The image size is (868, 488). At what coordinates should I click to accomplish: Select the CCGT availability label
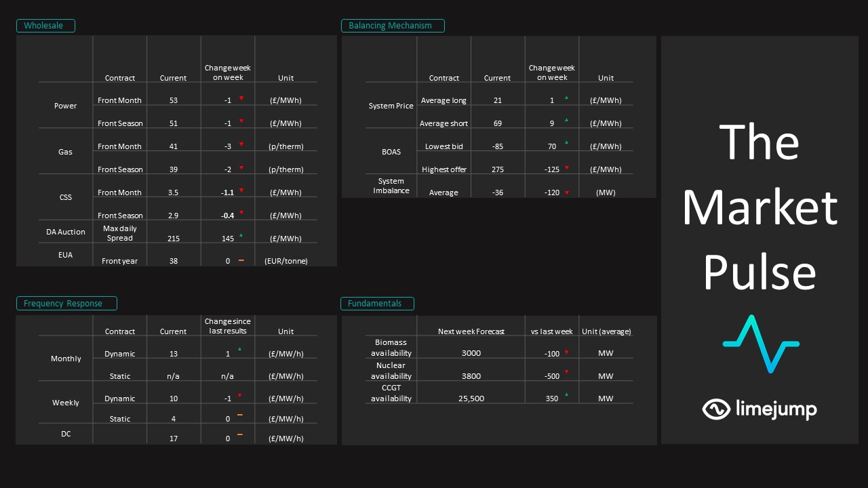click(x=391, y=393)
